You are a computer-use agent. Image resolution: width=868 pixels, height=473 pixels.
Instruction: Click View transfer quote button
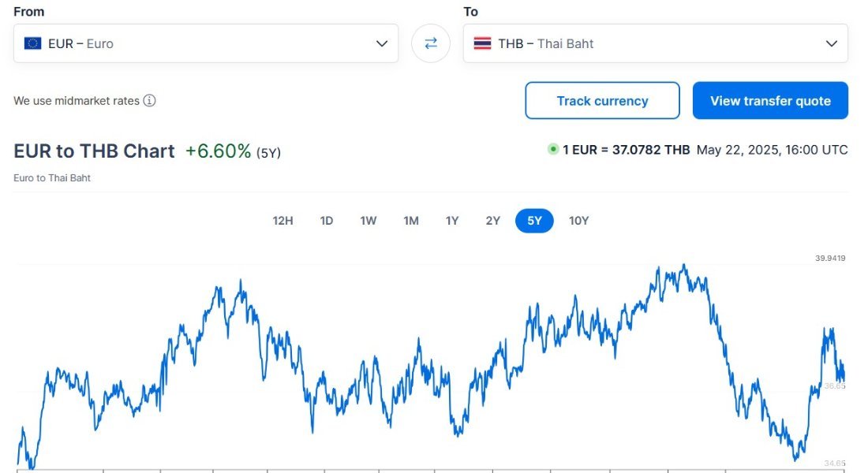(770, 101)
